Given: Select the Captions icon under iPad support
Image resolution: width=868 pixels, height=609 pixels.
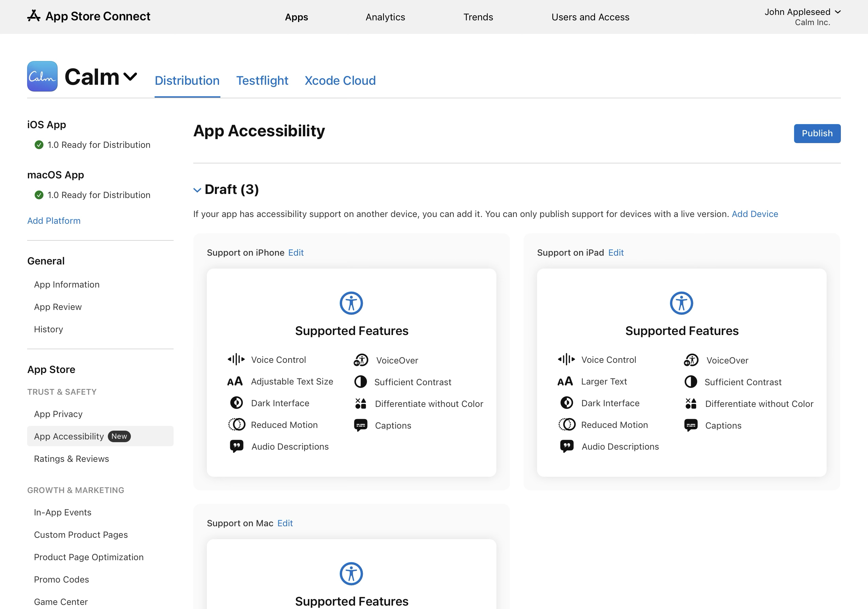Looking at the screenshot, I should click(x=691, y=425).
